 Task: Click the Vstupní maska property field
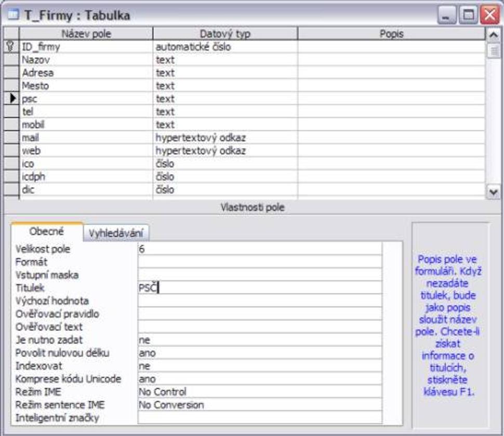click(260, 275)
